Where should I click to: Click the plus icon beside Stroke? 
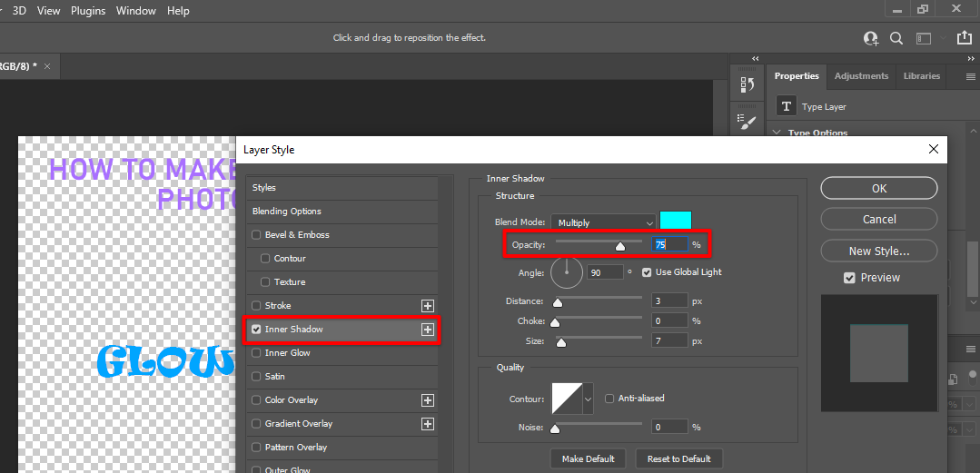pyautogui.click(x=427, y=306)
